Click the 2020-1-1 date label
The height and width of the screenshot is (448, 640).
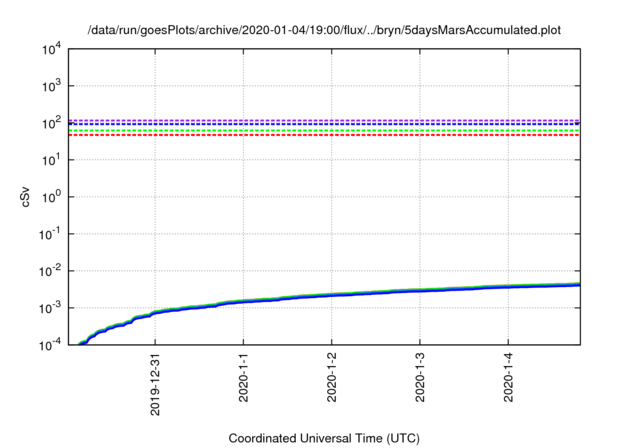click(x=244, y=378)
